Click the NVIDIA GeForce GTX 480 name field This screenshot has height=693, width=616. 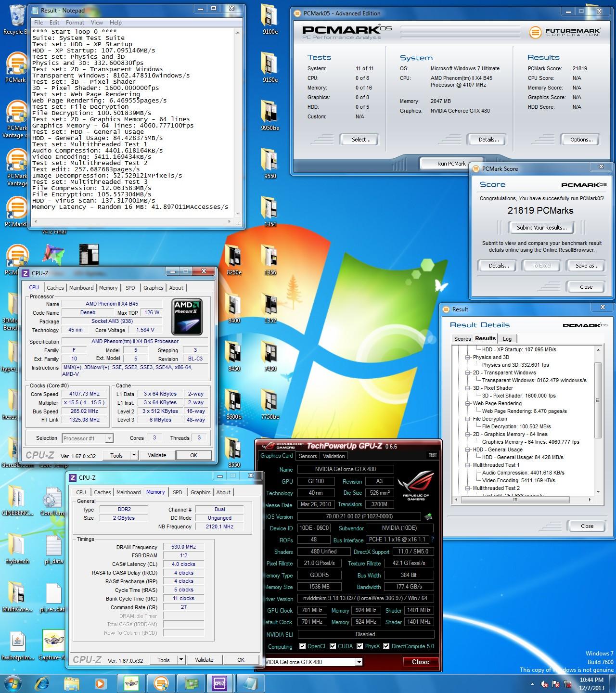pos(346,469)
